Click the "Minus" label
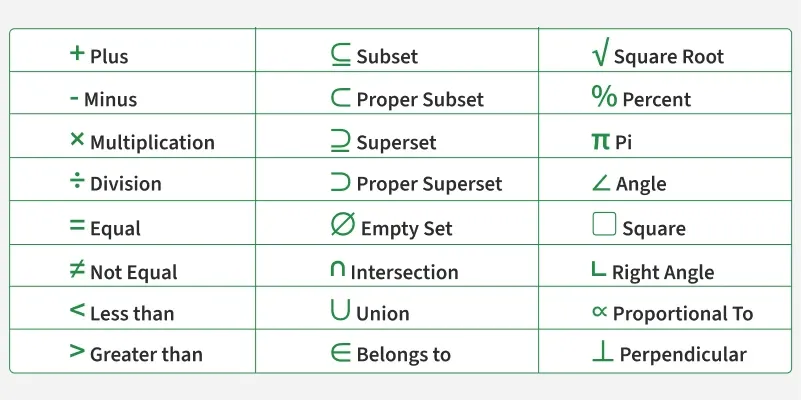This screenshot has width=801, height=400. coord(110,100)
